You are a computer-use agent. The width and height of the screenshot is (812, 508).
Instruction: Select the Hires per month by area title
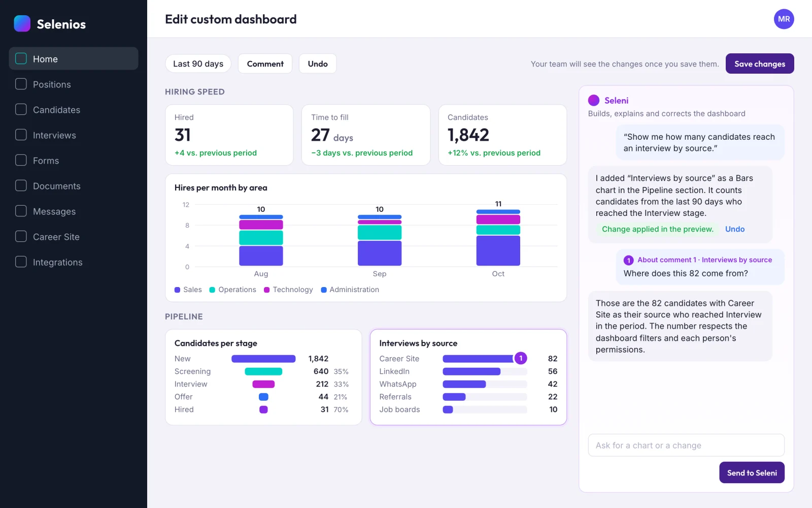click(221, 187)
